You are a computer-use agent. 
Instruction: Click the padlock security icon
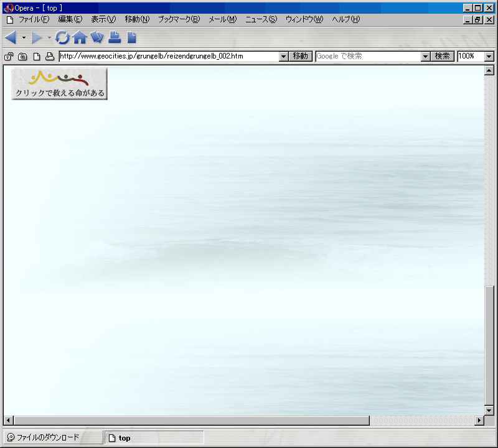click(9, 57)
